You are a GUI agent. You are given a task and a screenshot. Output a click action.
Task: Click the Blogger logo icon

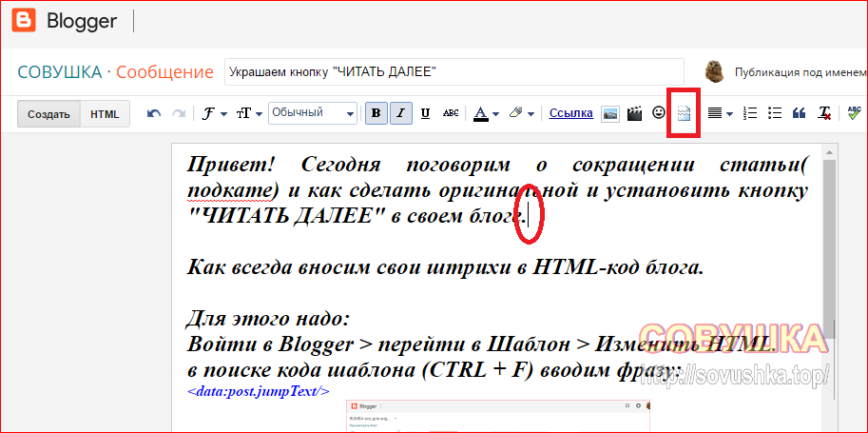coord(24,21)
